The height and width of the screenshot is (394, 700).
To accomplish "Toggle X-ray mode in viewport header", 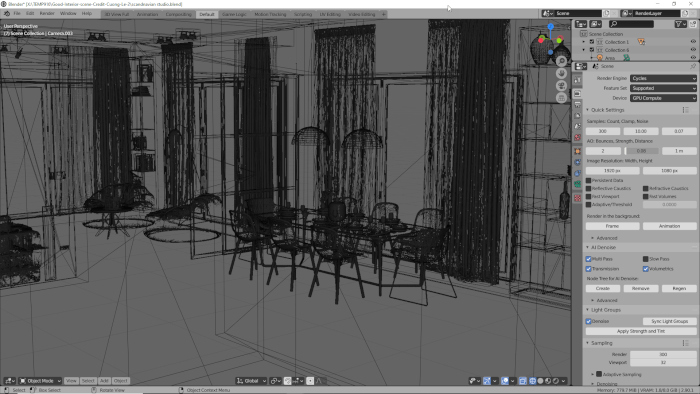I will click(523, 381).
